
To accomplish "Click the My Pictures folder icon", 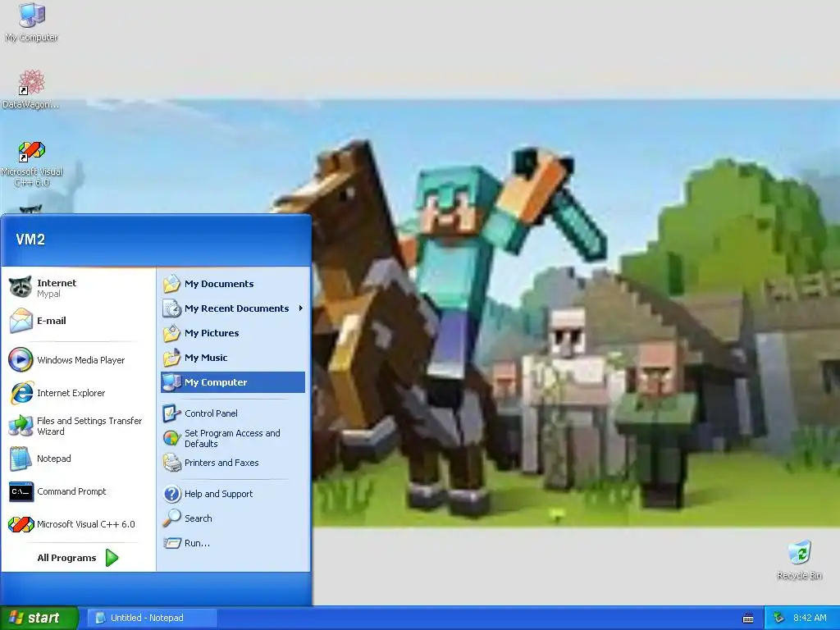I will click(172, 333).
